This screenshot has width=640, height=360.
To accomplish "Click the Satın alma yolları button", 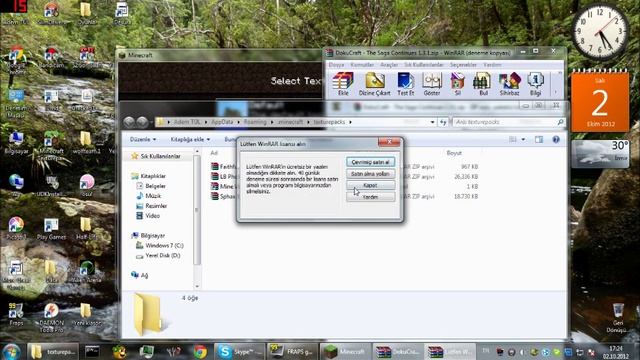I will coord(371,174).
